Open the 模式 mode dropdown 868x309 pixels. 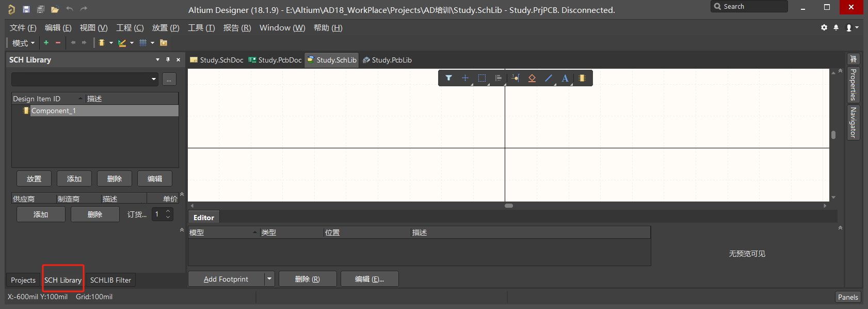point(23,43)
